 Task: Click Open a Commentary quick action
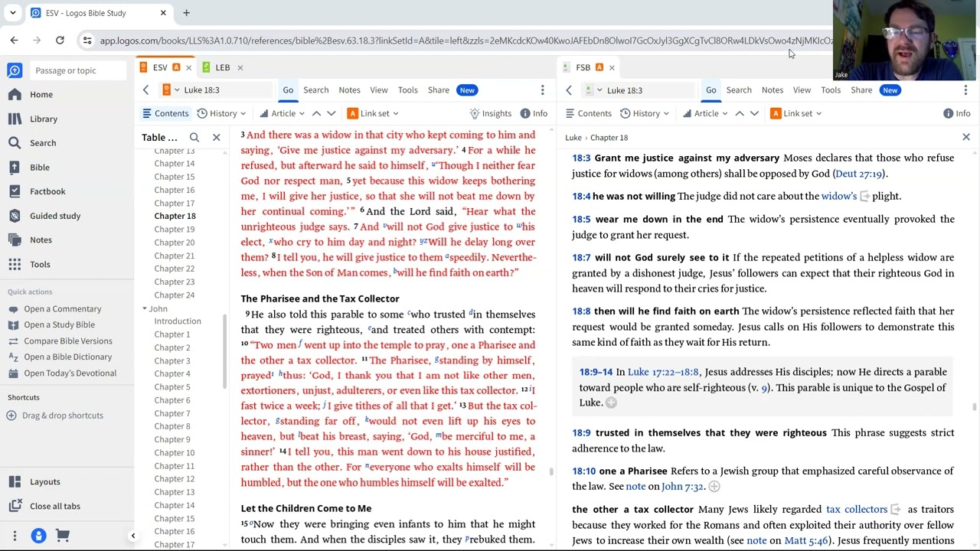tap(62, 308)
